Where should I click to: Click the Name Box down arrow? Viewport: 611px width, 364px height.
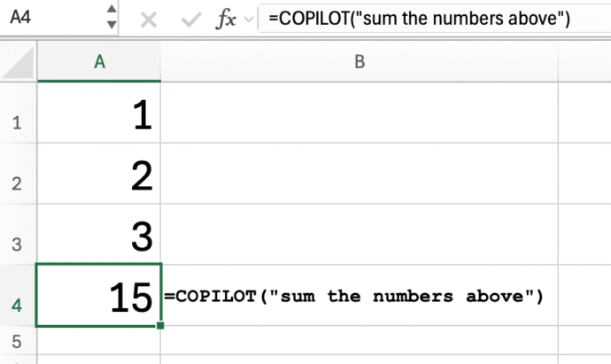click(x=111, y=26)
